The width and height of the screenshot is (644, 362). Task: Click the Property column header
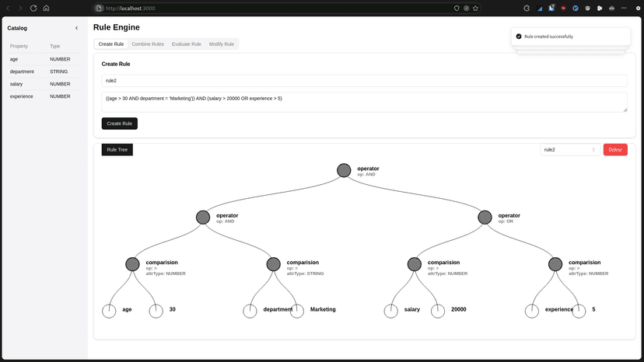click(19, 47)
